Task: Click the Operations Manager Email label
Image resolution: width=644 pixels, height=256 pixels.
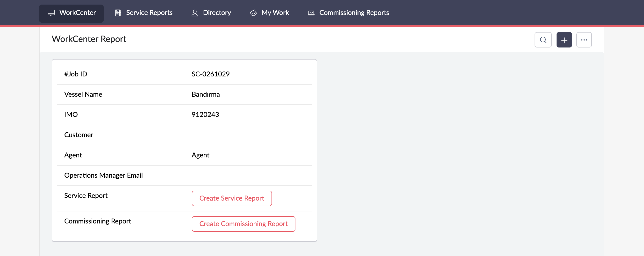Action: point(103,175)
